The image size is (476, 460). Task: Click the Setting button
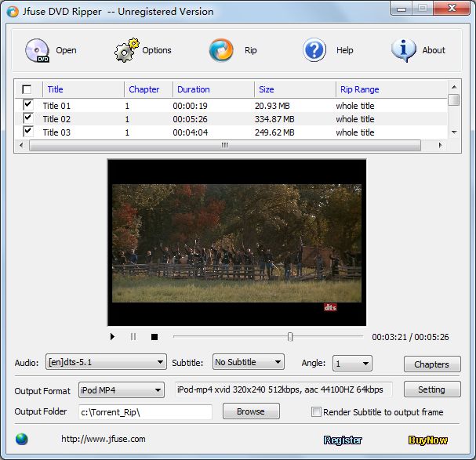[432, 389]
